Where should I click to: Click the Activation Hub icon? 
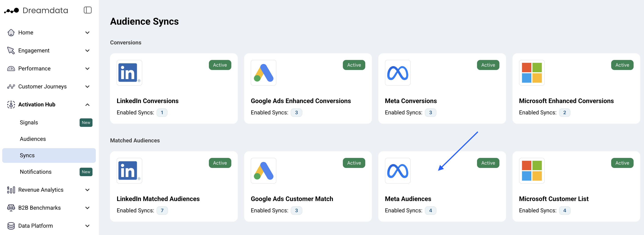[x=11, y=105]
